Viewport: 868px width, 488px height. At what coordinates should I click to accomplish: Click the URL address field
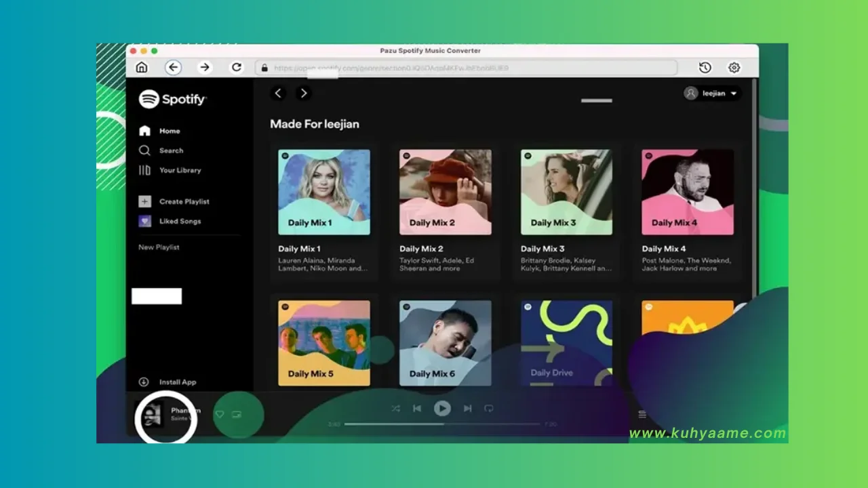[x=466, y=68]
